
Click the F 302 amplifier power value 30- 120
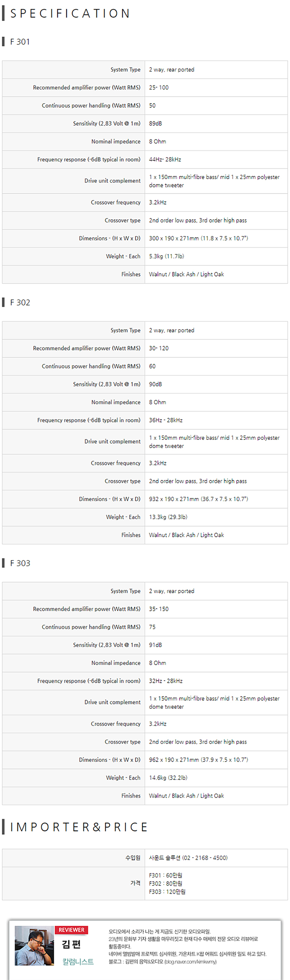click(x=159, y=348)
